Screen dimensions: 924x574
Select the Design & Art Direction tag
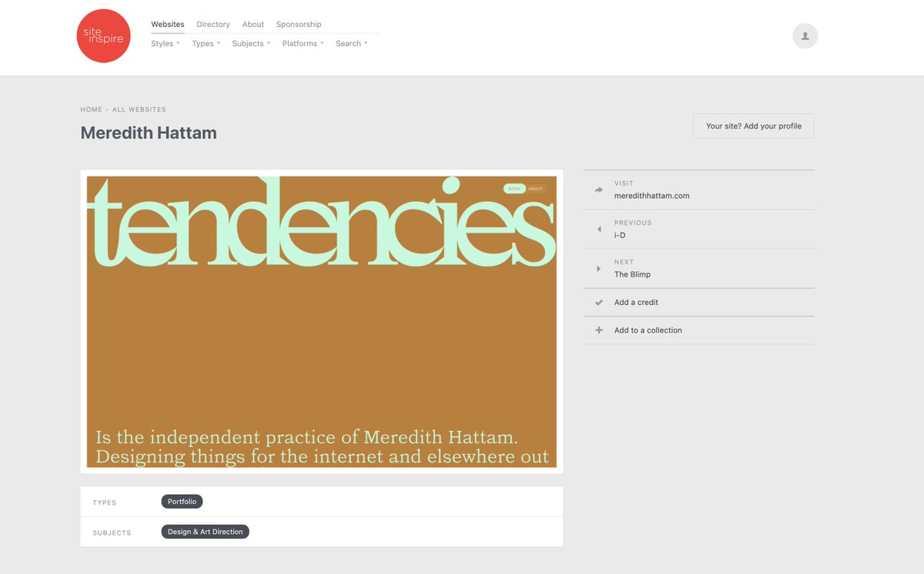(206, 532)
